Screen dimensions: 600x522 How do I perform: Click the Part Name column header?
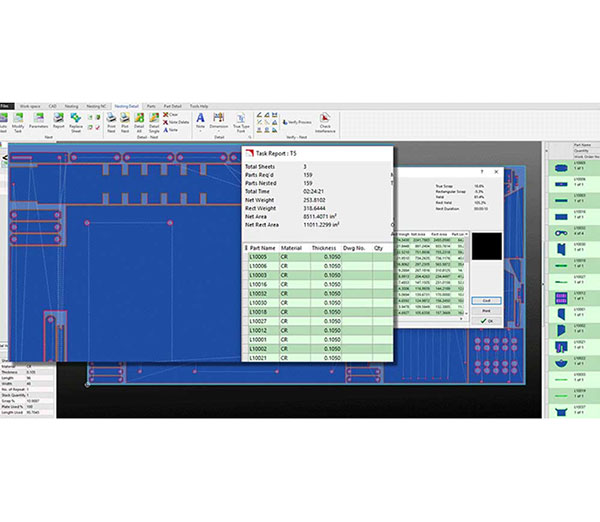pyautogui.click(x=262, y=248)
